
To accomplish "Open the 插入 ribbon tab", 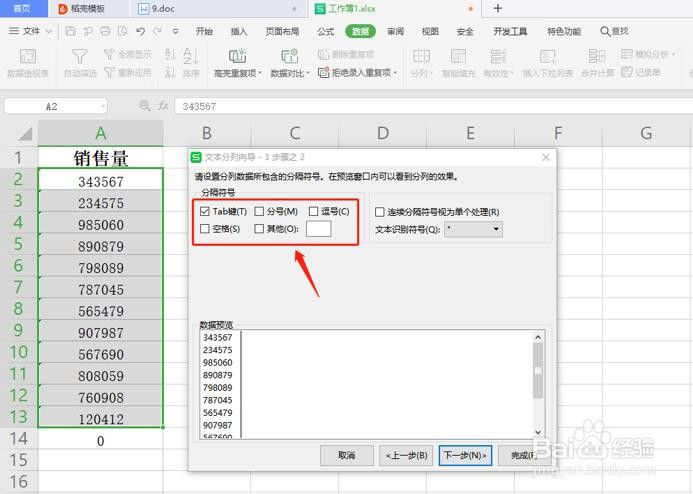I will click(x=239, y=31).
